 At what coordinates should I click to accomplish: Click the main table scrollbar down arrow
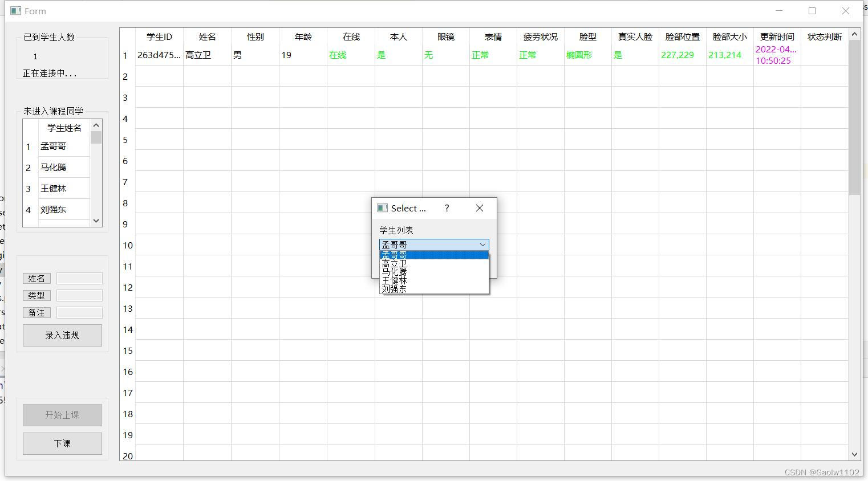(854, 454)
